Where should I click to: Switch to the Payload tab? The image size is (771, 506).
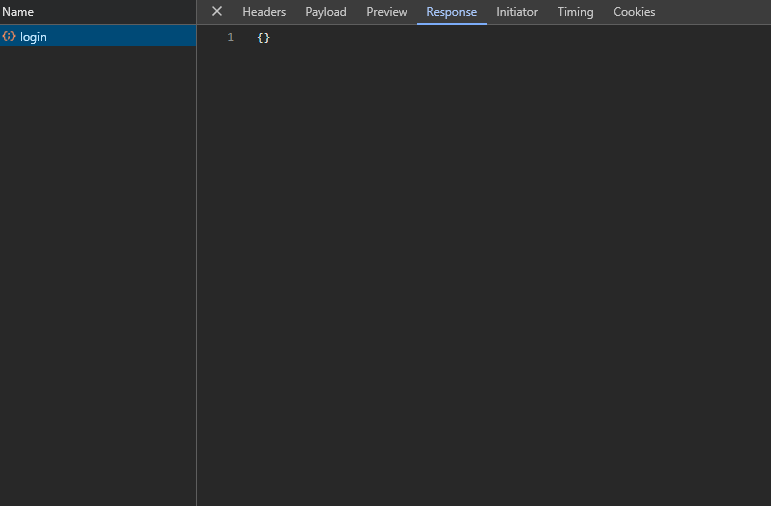(326, 12)
